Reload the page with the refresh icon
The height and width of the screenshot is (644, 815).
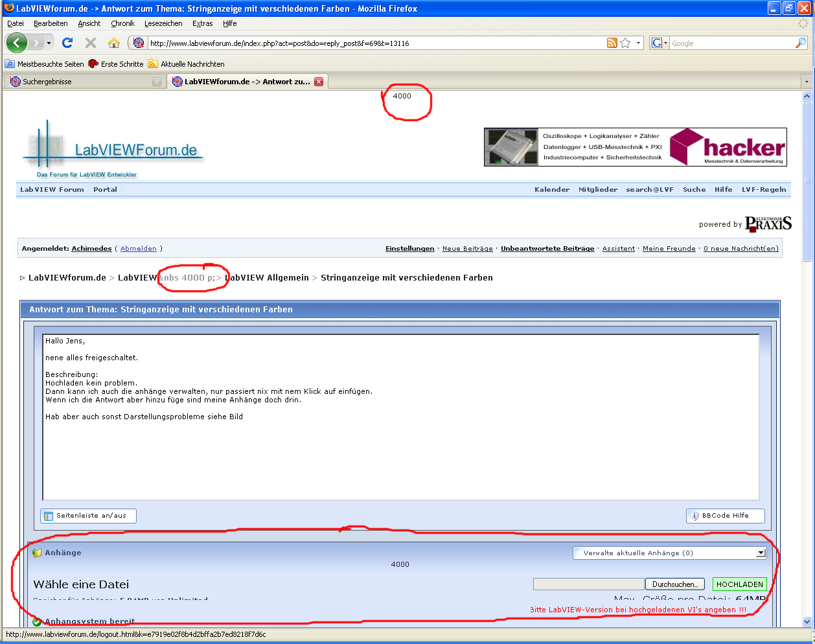[x=67, y=43]
